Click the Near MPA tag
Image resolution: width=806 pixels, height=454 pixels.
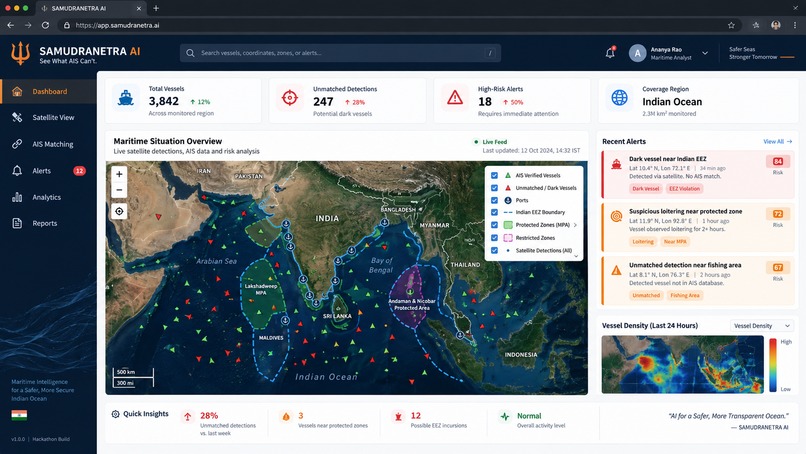click(675, 242)
